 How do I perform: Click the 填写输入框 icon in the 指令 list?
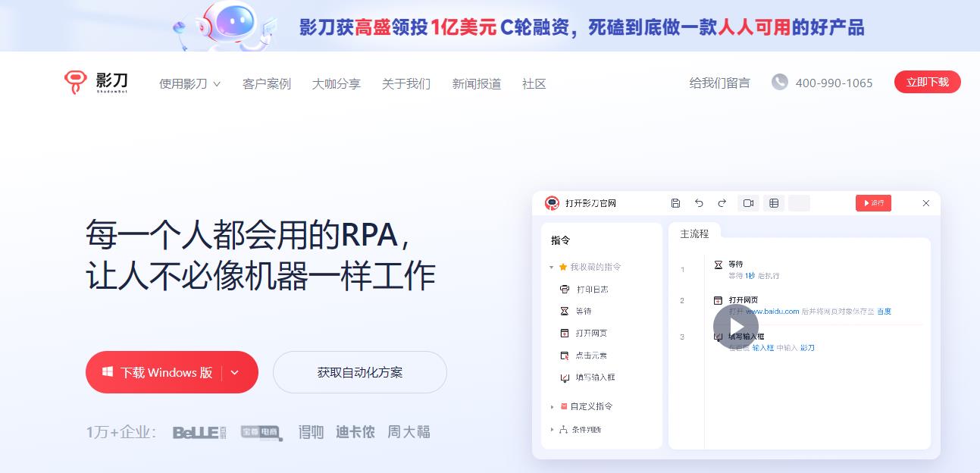(x=564, y=377)
